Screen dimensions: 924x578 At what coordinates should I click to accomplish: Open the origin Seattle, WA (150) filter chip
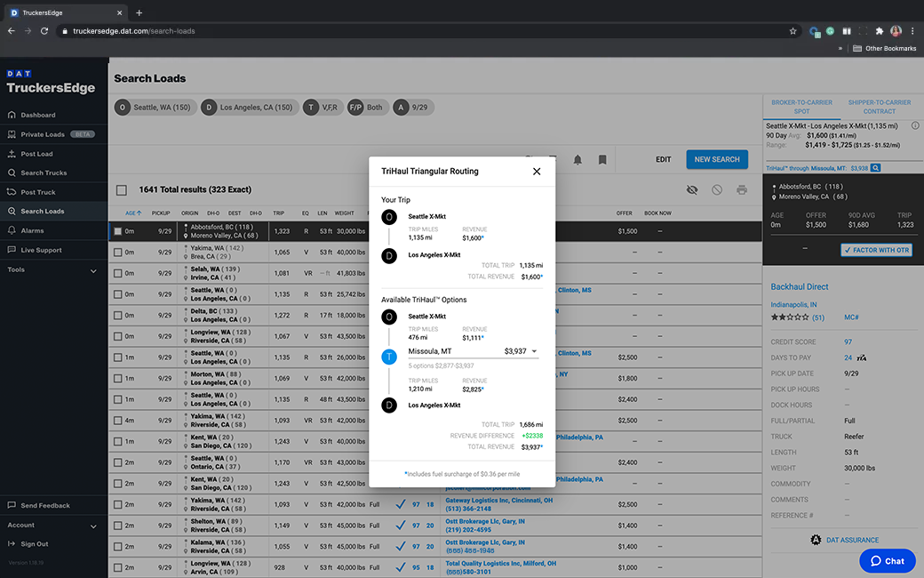(155, 108)
